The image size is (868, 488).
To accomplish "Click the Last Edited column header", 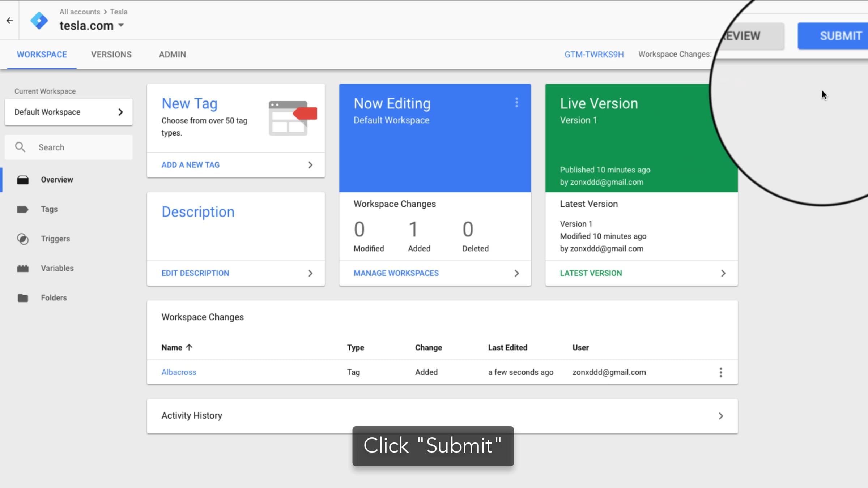I will [x=508, y=348].
